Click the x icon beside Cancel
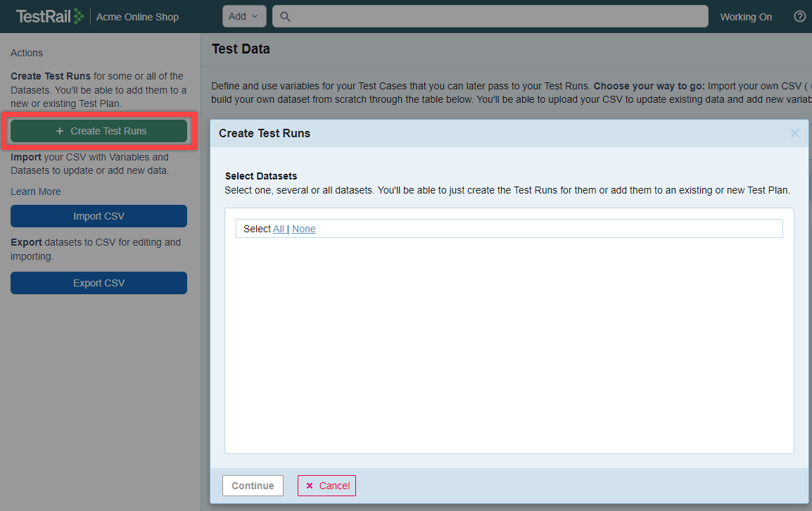The image size is (812, 511). tap(310, 486)
